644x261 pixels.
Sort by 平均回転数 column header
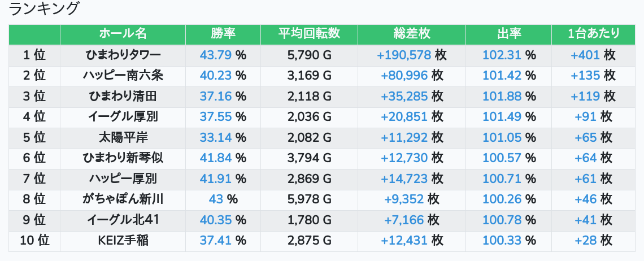pos(309,34)
